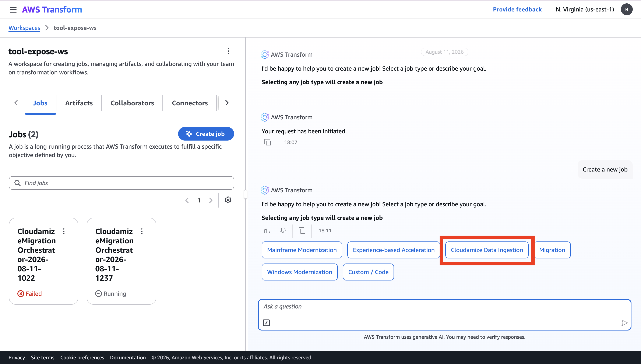The height and width of the screenshot is (364, 641).
Task: Choose Custom / Code job type
Action: click(368, 272)
